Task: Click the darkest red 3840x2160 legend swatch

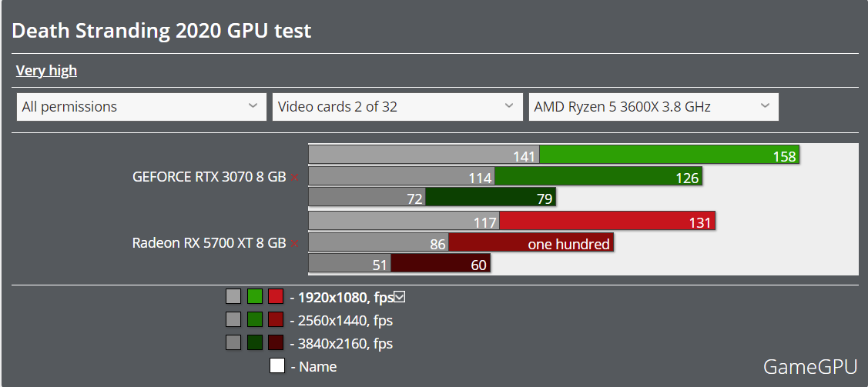Action: [x=276, y=343]
